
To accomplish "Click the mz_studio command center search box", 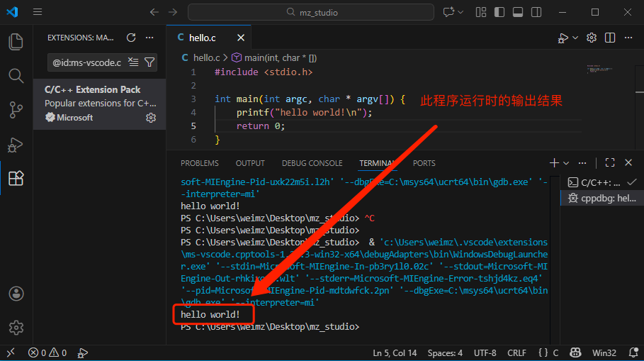I will click(311, 12).
